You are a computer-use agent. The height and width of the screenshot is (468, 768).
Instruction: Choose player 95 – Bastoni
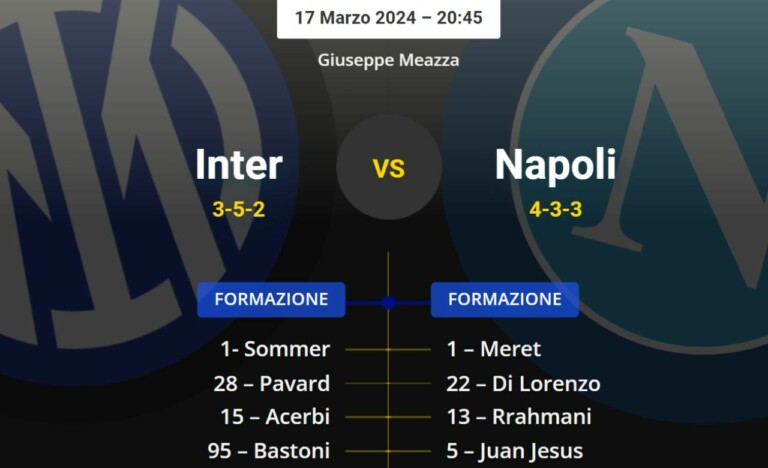(x=269, y=451)
